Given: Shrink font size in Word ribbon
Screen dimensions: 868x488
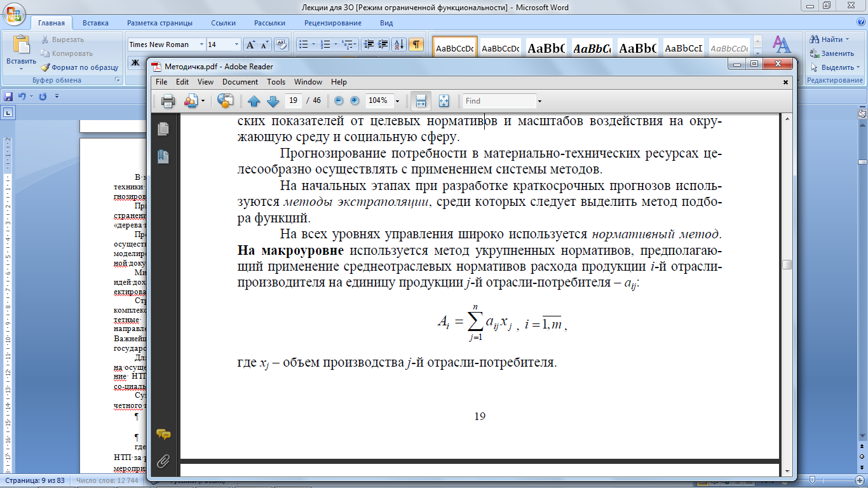Looking at the screenshot, I should tap(264, 44).
